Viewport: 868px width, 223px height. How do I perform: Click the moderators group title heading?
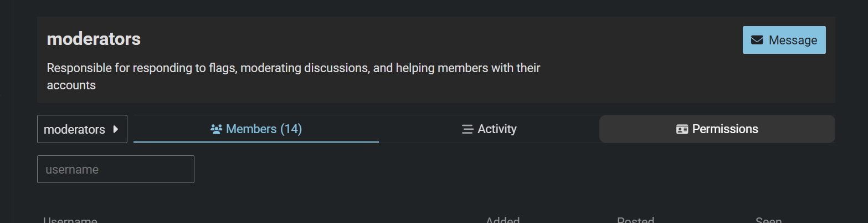tap(94, 39)
